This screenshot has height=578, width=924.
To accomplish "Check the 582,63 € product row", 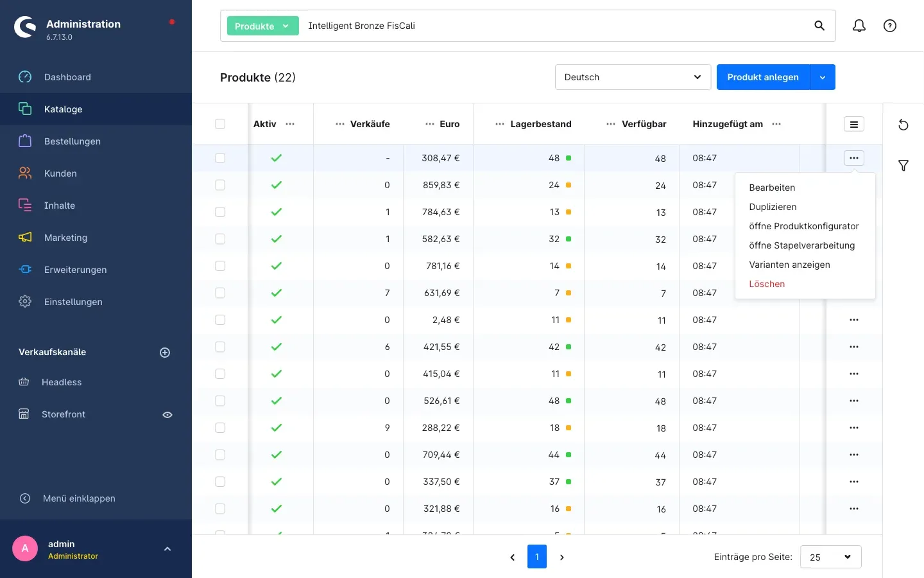I will (x=220, y=239).
